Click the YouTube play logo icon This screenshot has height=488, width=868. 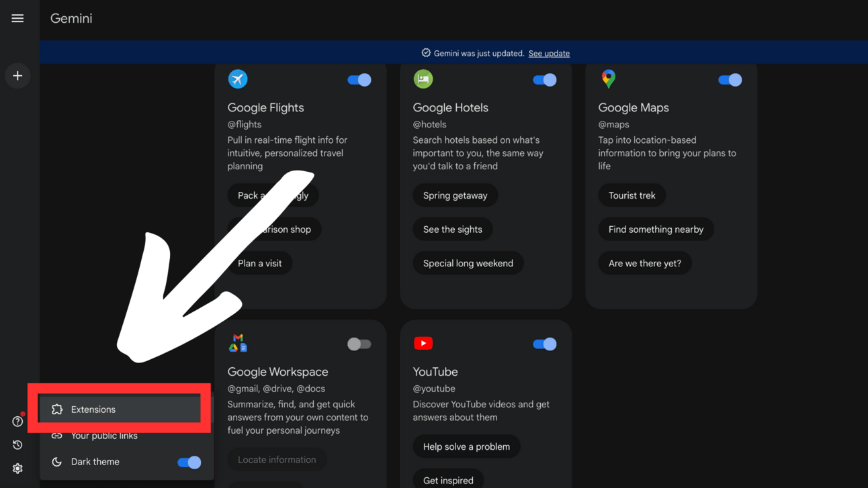423,343
